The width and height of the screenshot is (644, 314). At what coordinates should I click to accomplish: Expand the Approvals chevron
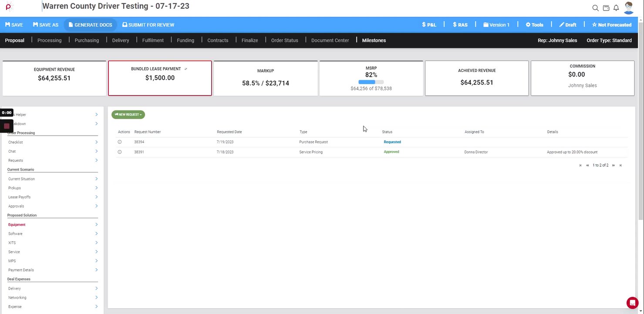pyautogui.click(x=96, y=206)
